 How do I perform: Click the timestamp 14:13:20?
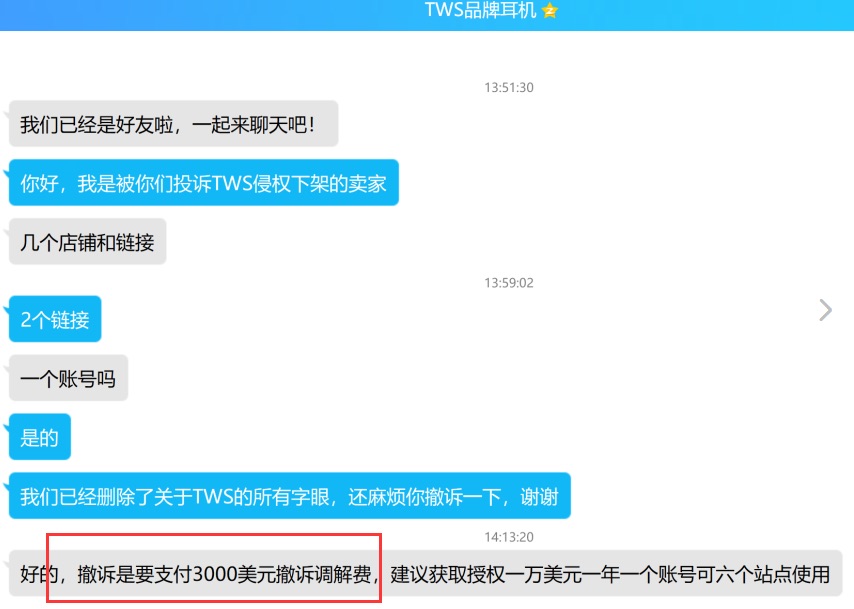point(509,537)
